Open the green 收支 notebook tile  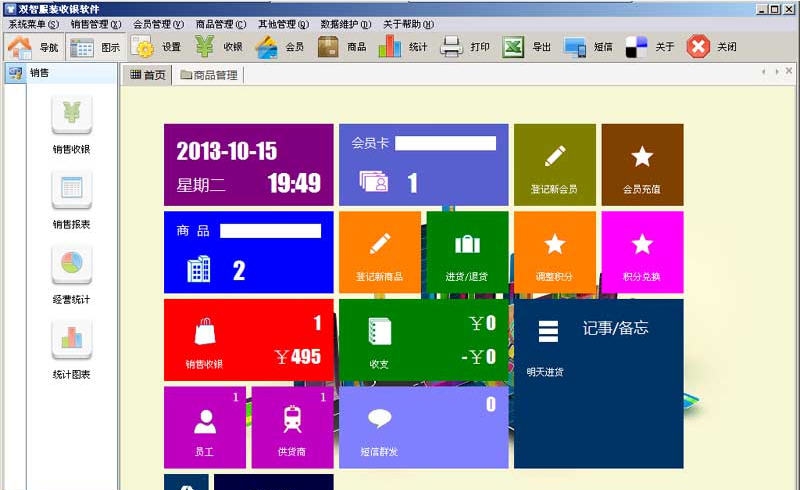click(423, 340)
